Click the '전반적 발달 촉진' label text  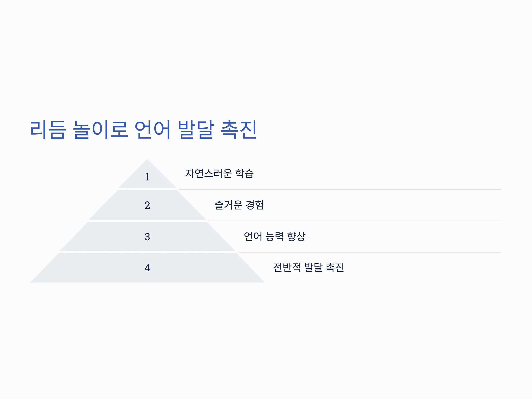[x=309, y=267]
